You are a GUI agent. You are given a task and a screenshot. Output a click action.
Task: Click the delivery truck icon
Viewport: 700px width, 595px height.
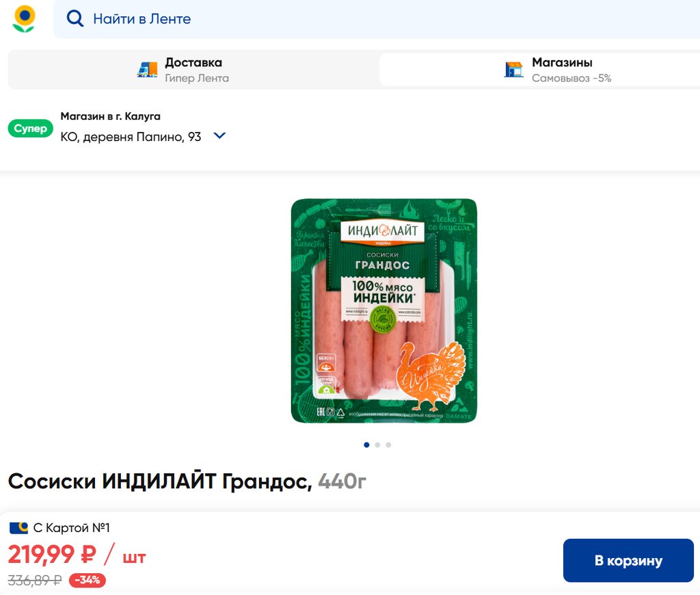click(148, 70)
